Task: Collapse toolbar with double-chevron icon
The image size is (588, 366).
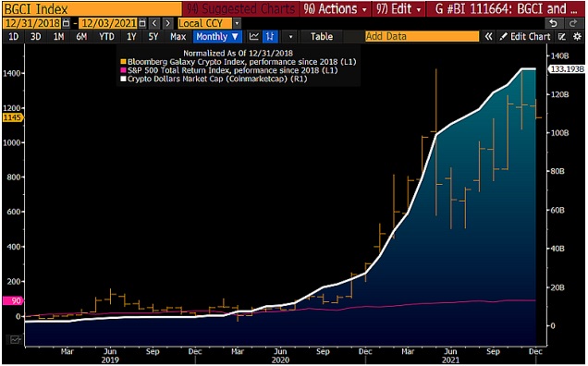Action: 488,36
